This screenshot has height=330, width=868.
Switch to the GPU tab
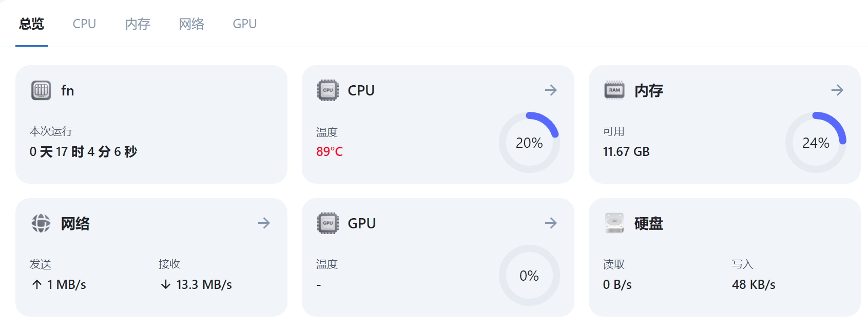pos(245,24)
